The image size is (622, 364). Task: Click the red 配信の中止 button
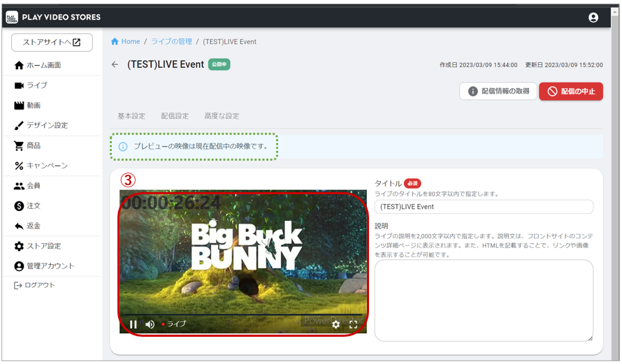click(571, 92)
